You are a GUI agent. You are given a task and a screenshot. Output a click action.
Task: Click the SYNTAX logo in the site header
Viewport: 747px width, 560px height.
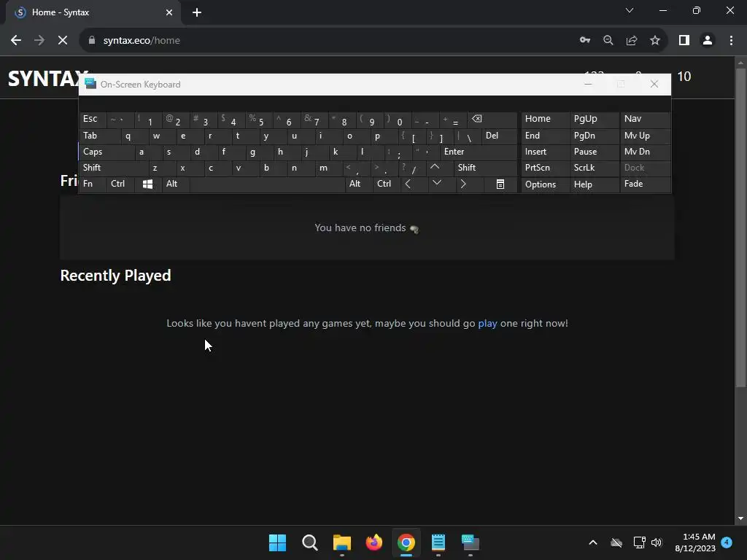click(x=44, y=79)
